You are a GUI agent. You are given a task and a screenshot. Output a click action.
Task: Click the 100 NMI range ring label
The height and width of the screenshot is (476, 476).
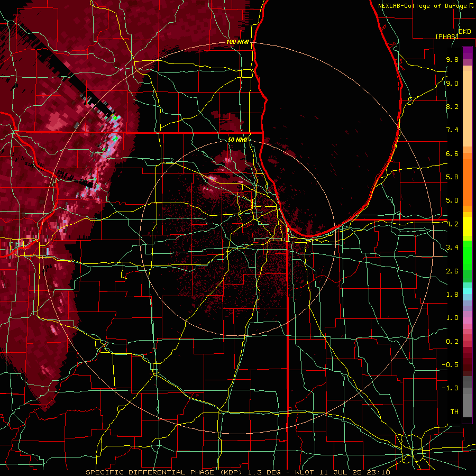point(237,42)
